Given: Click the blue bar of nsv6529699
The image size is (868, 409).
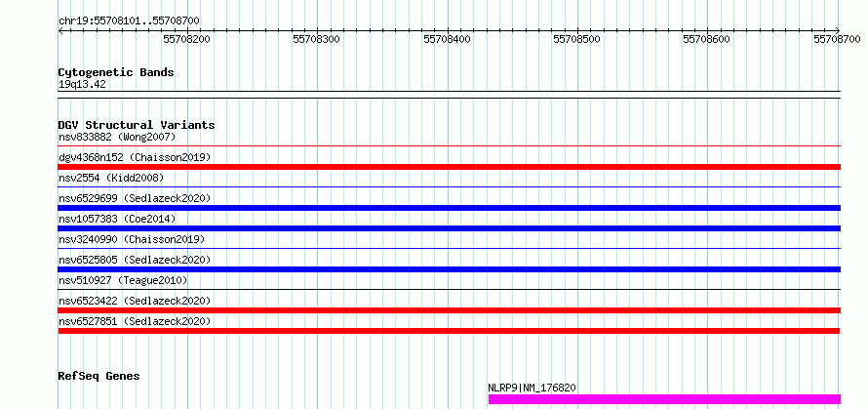Looking at the screenshot, I should pos(450,208).
